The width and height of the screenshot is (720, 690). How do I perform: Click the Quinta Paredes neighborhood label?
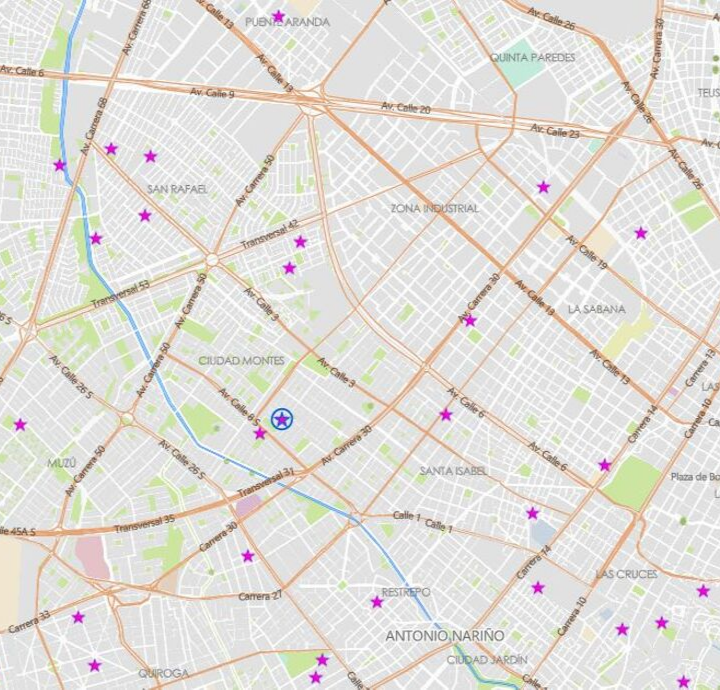point(532,58)
